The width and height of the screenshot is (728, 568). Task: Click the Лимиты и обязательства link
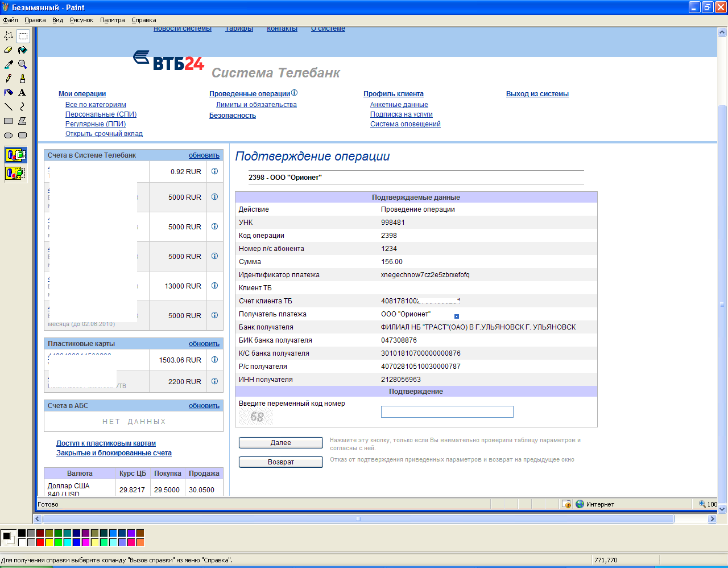point(257,105)
